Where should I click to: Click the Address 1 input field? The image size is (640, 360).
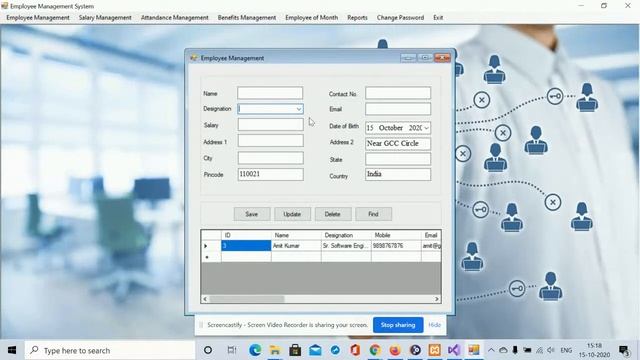pyautogui.click(x=271, y=141)
